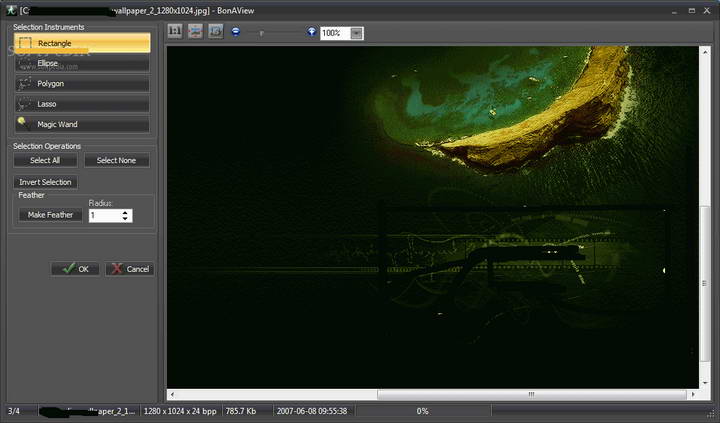
Task: Click the vertical scrollbar thumb
Action: pos(705,283)
